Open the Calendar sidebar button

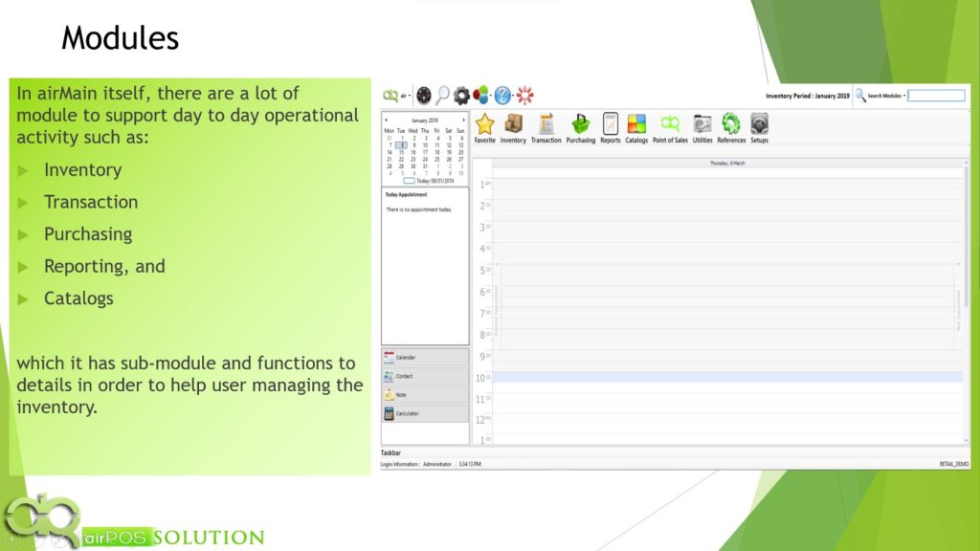pyautogui.click(x=425, y=358)
